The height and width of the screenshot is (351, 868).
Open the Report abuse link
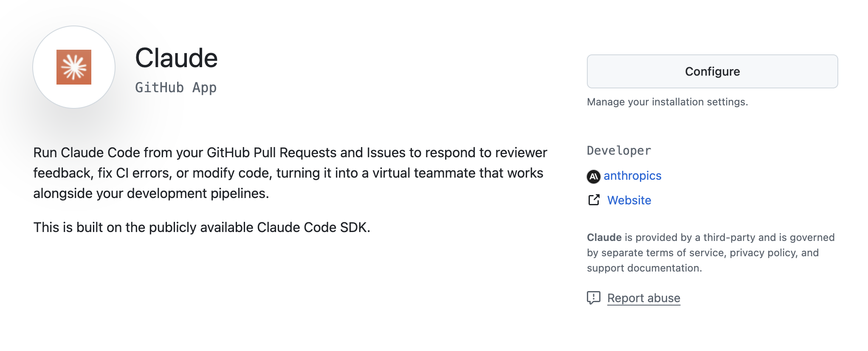[644, 298]
